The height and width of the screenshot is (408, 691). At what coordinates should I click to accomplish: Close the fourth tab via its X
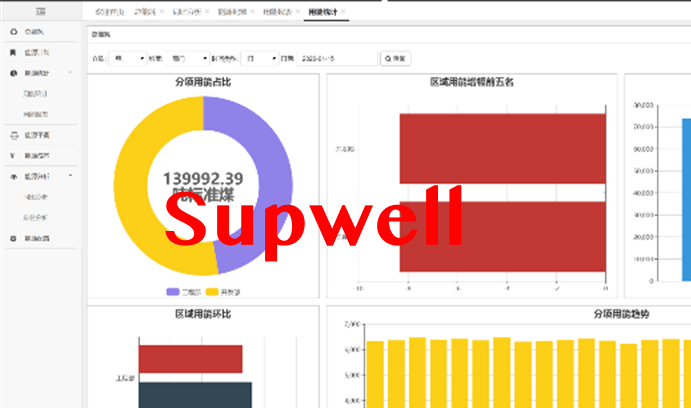click(253, 11)
